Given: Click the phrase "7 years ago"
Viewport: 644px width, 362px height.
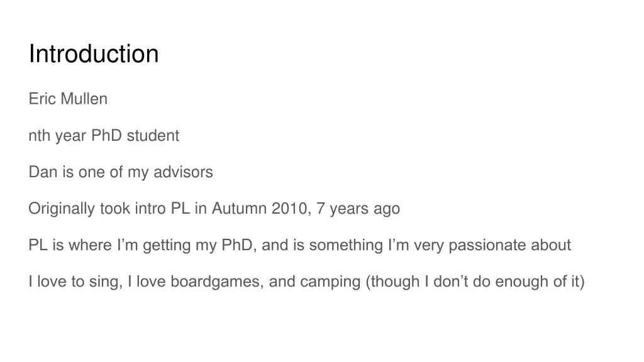Looking at the screenshot, I should pos(358,209).
